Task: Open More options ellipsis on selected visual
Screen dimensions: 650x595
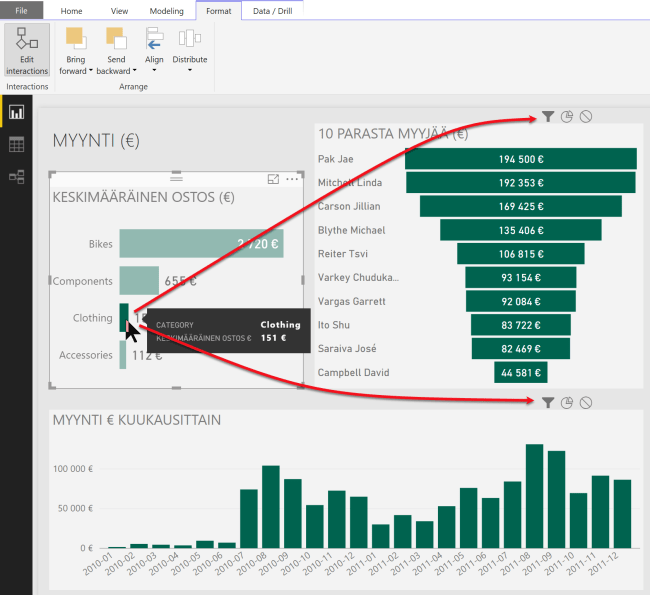Action: (292, 179)
